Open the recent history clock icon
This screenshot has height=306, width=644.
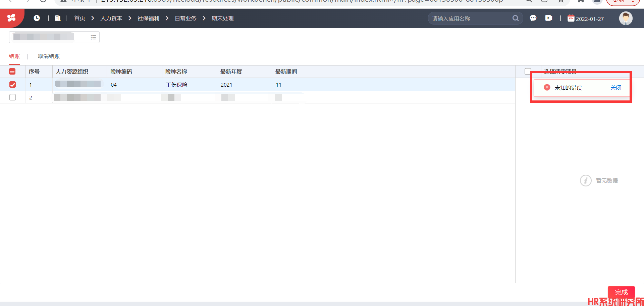37,18
